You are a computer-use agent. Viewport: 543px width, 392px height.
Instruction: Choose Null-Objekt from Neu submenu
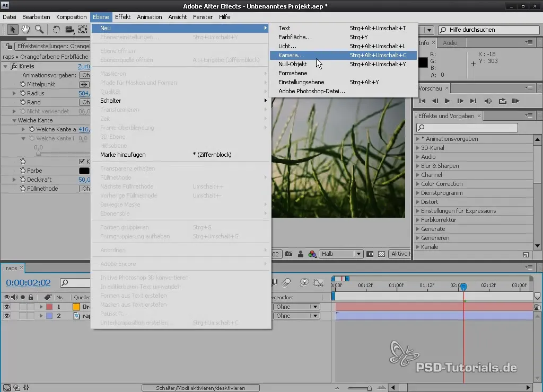[x=343, y=64]
